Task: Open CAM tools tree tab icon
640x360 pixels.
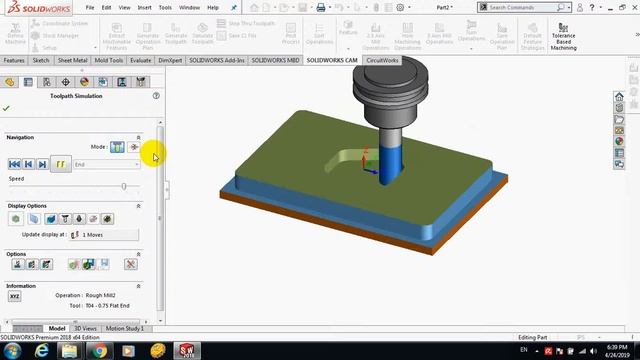Action: (141, 82)
